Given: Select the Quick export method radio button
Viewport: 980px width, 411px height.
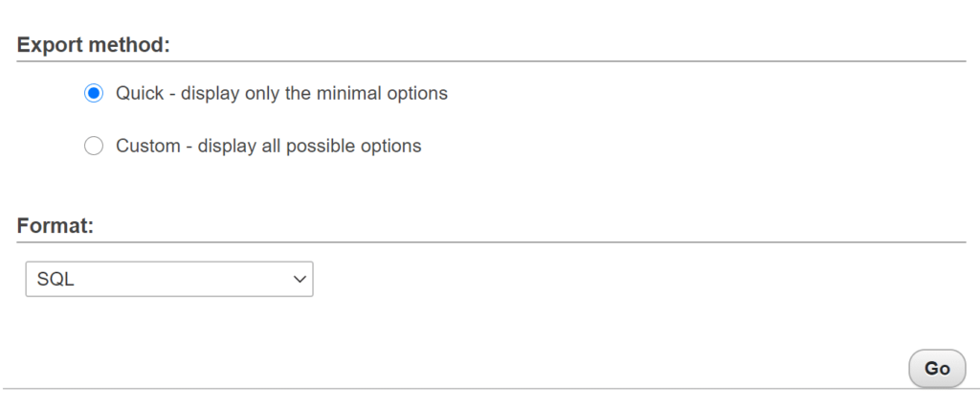Looking at the screenshot, I should 94,94.
